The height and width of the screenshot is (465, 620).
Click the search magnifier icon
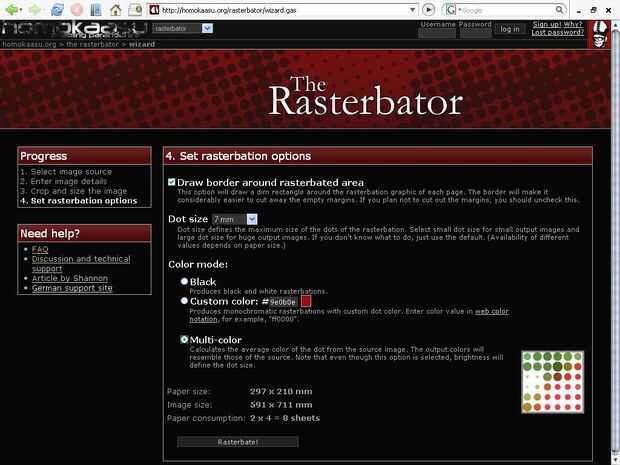point(560,10)
